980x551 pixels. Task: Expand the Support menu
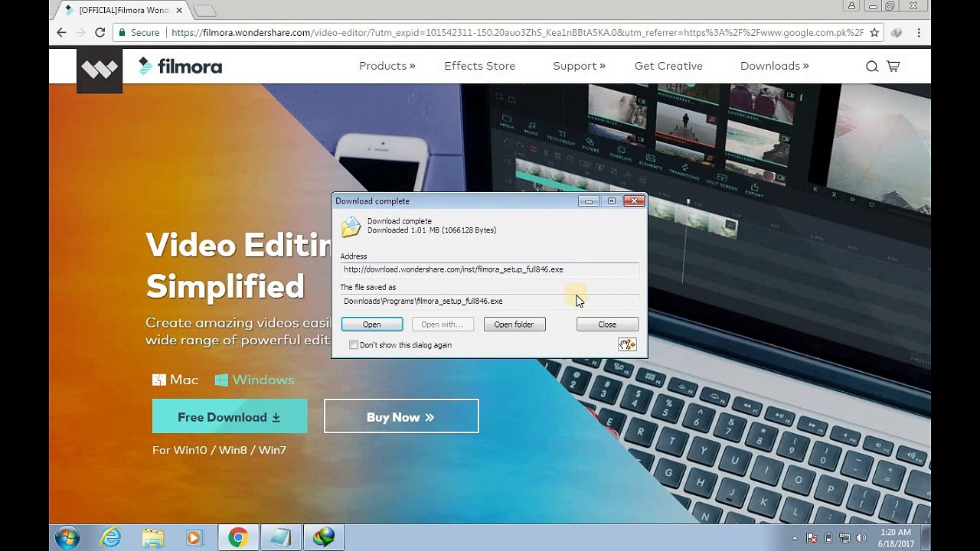coord(579,66)
